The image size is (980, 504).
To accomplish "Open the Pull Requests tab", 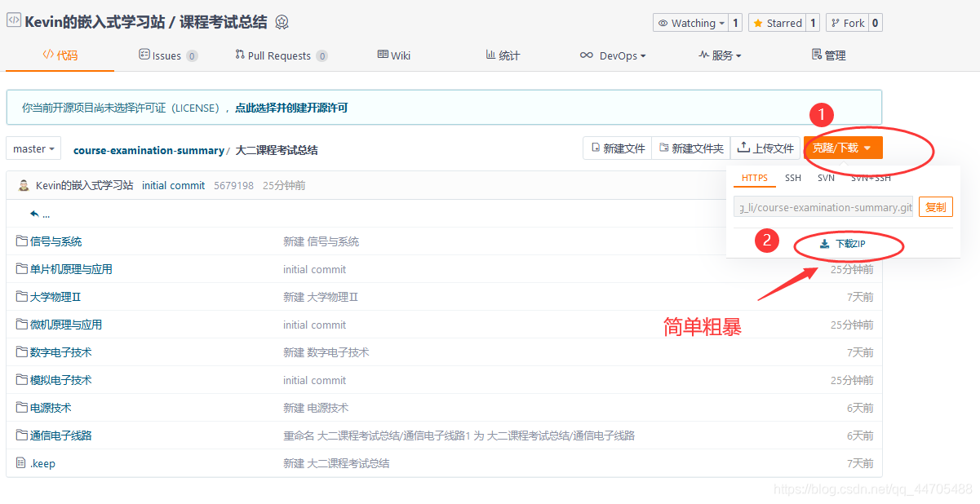I will click(x=281, y=55).
